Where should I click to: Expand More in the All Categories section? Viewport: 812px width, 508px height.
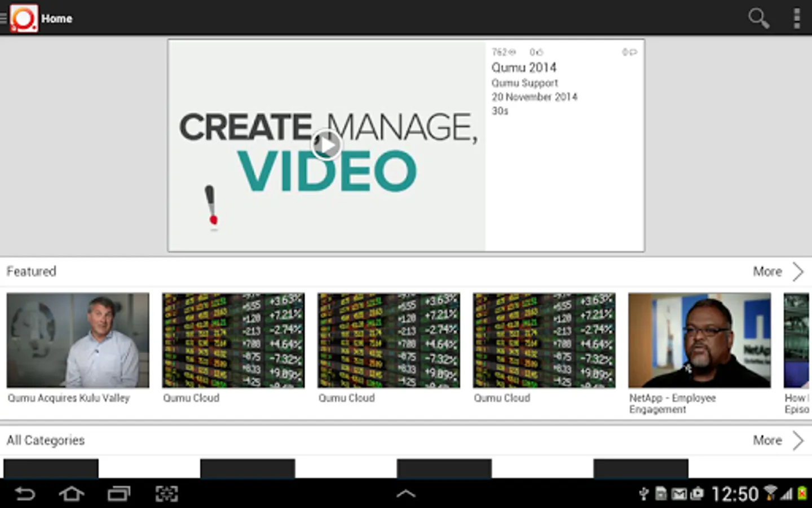coord(778,440)
